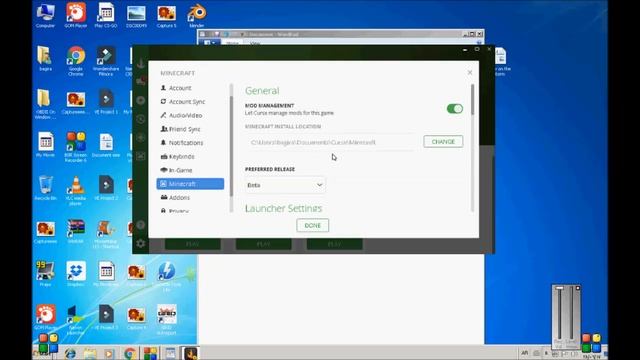Open media player icon in taskbar

(x=109, y=353)
